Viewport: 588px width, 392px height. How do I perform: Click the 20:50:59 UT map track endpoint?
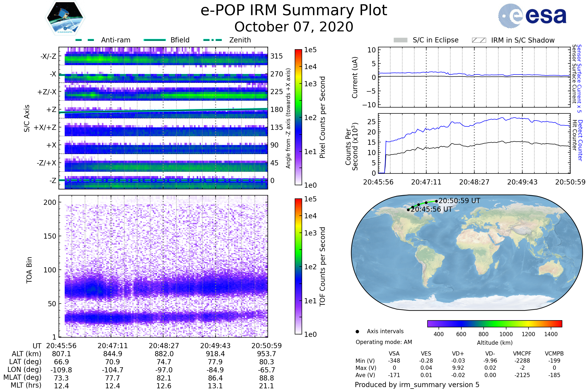point(436,201)
